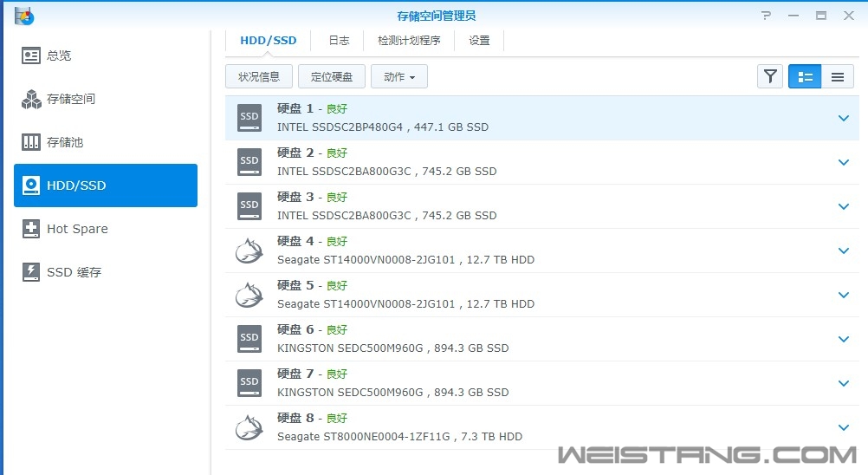Switch to compact list view icon
Viewport: 868px width, 475px height.
click(x=838, y=76)
